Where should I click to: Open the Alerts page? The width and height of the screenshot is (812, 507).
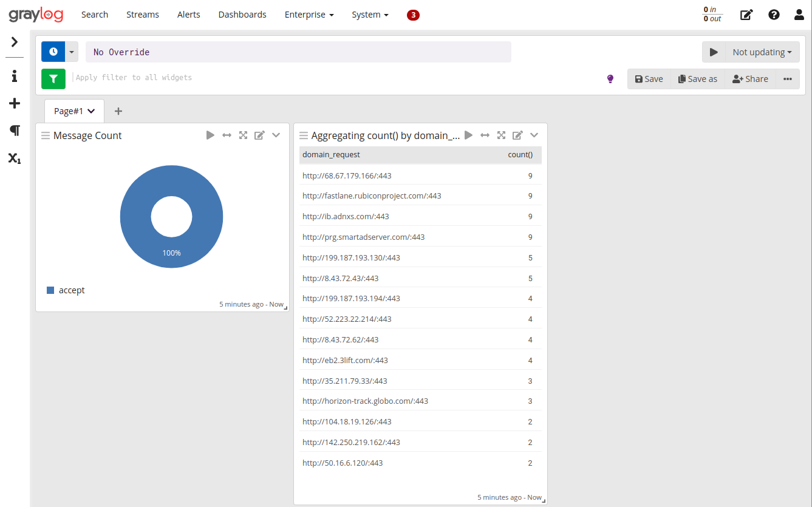pyautogui.click(x=189, y=15)
